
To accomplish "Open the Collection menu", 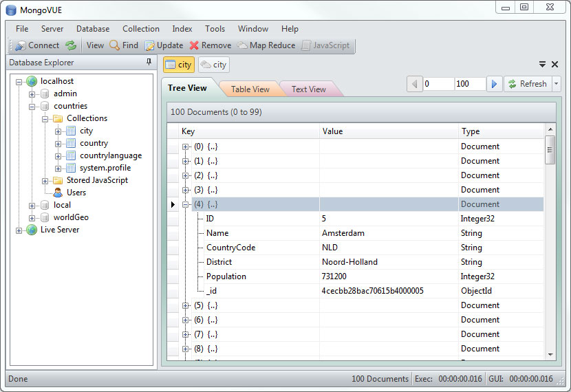I will (140, 29).
